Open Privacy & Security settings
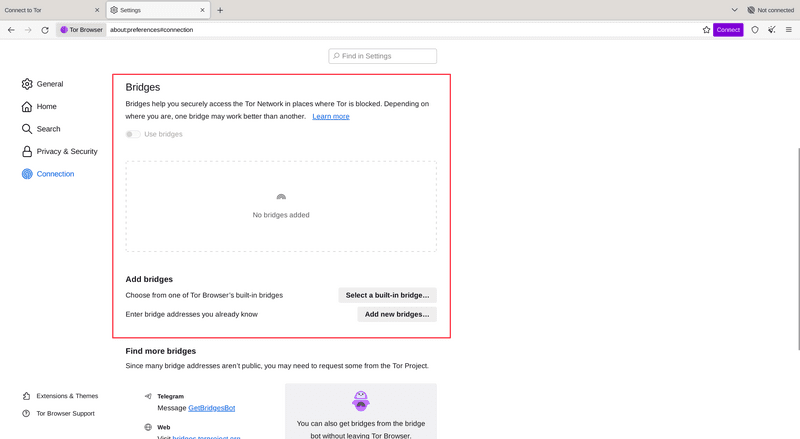This screenshot has height=439, width=800. (x=60, y=151)
